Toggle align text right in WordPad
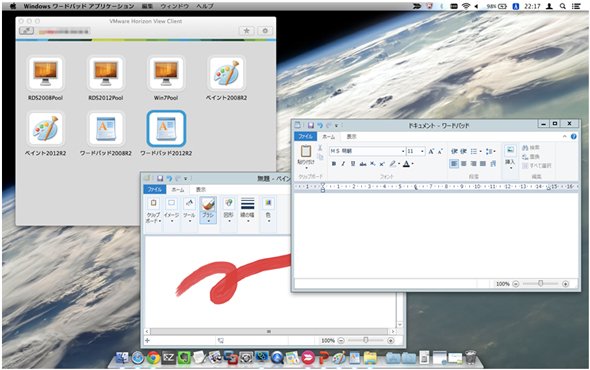Screen dimensions: 590x370 tap(473, 164)
